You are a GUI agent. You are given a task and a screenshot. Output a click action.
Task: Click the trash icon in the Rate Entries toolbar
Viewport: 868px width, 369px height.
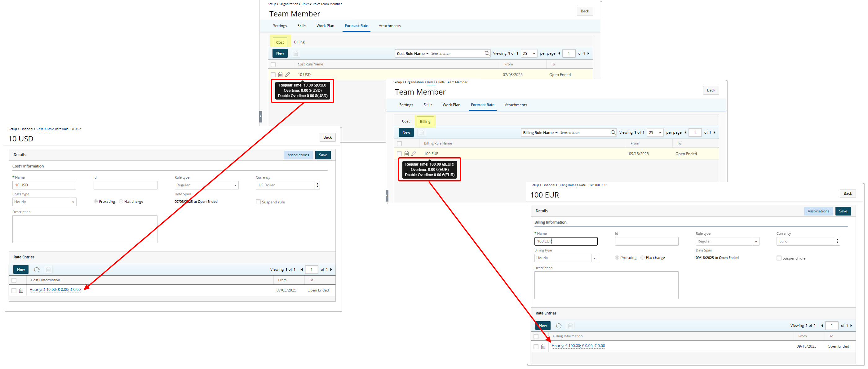point(48,269)
